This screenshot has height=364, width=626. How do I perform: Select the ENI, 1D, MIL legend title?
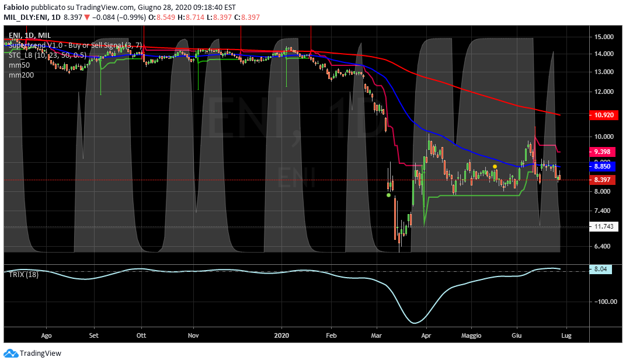point(30,36)
